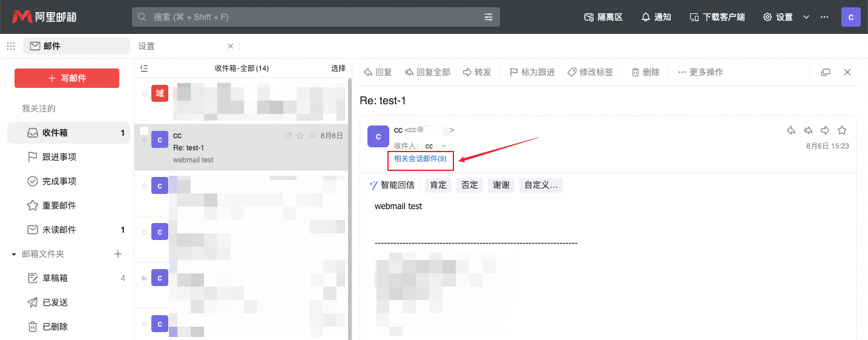The image size is (868, 340).
Task: Collapse the 邮箱文件夹 folder tree
Action: (x=14, y=255)
